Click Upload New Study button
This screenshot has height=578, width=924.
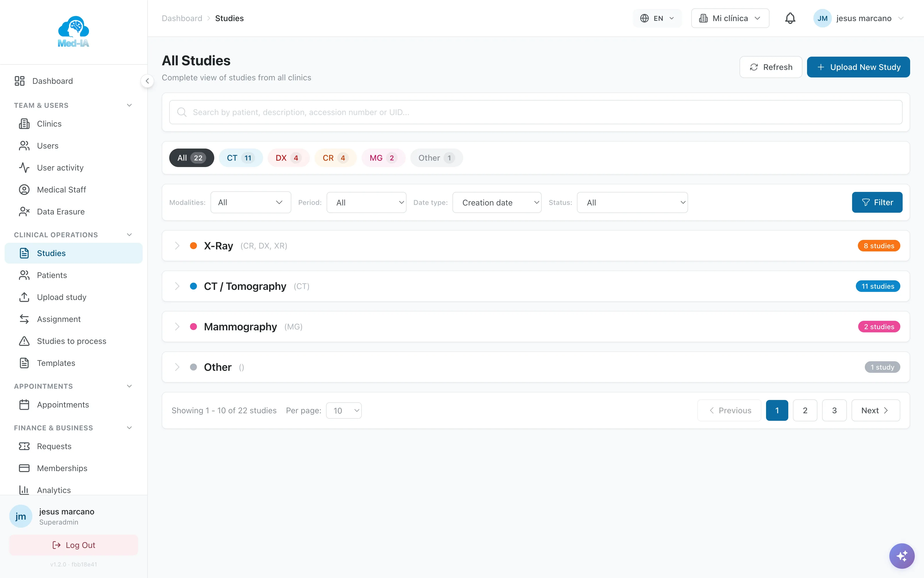click(x=858, y=67)
